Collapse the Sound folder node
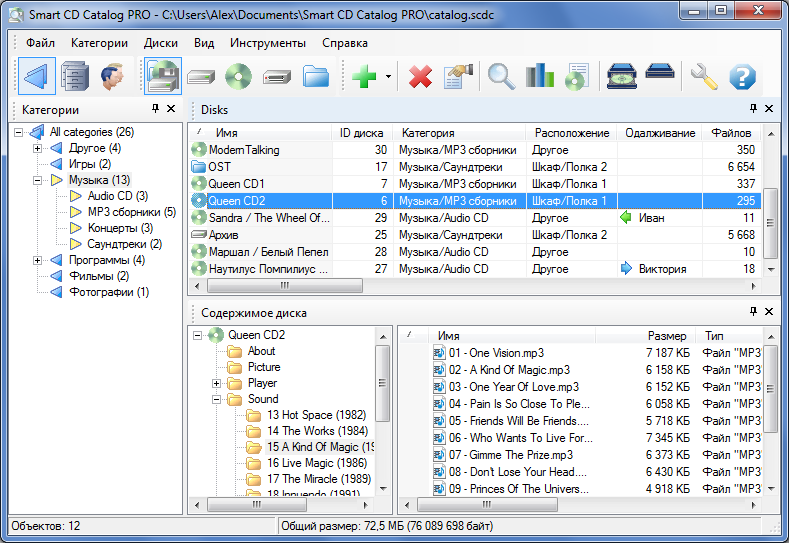 coord(216,400)
